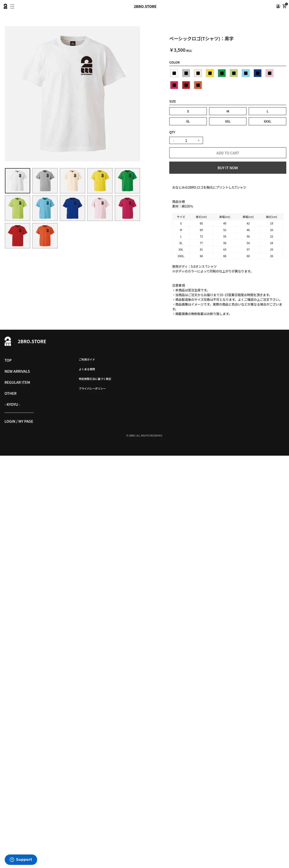Open the shopping cart icon
289x868 pixels.
tap(285, 6)
